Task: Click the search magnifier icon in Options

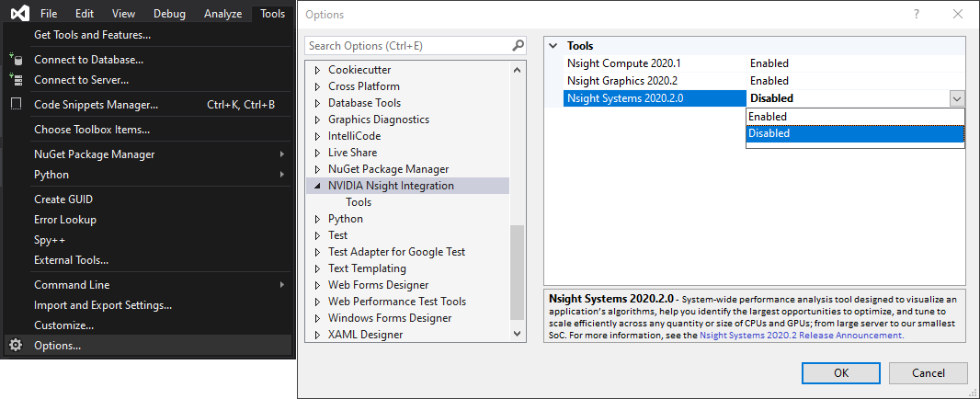Action: point(518,46)
